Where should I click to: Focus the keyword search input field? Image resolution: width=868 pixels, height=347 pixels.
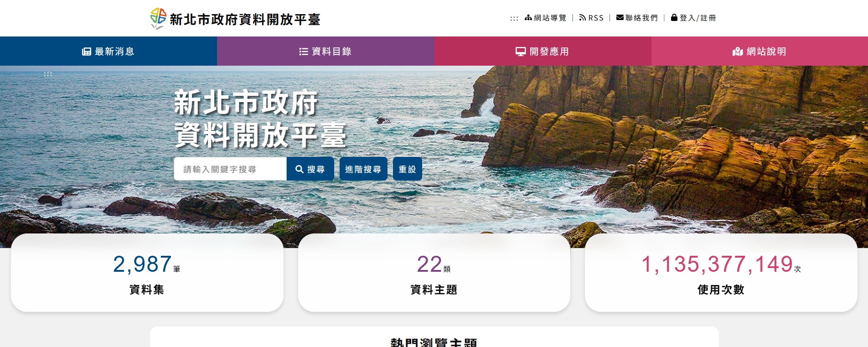point(230,169)
